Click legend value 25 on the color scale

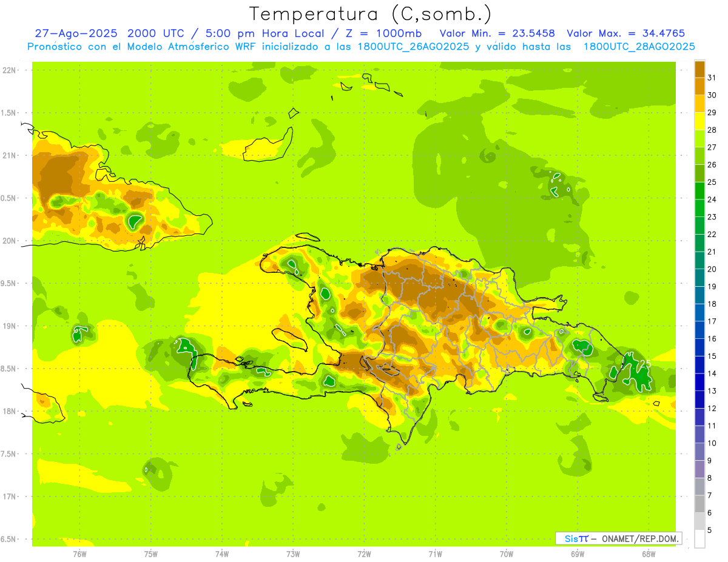click(x=712, y=182)
